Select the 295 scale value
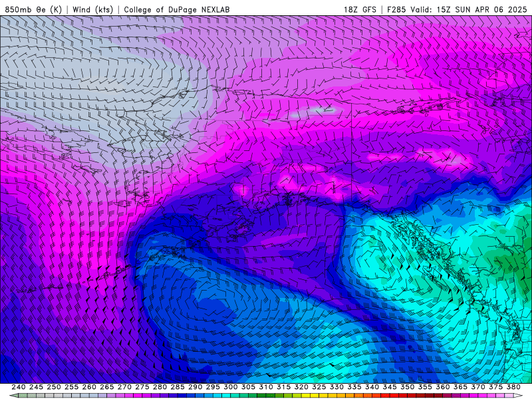This screenshot has height=399, width=532. pos(213,387)
